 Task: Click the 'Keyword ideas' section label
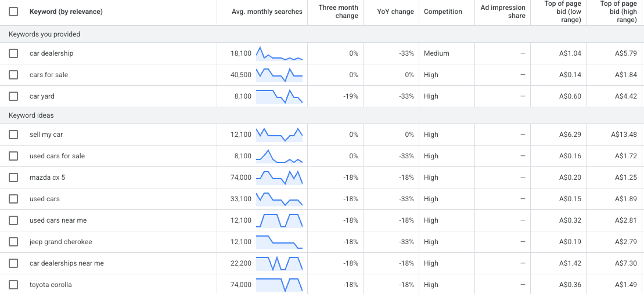(x=31, y=115)
